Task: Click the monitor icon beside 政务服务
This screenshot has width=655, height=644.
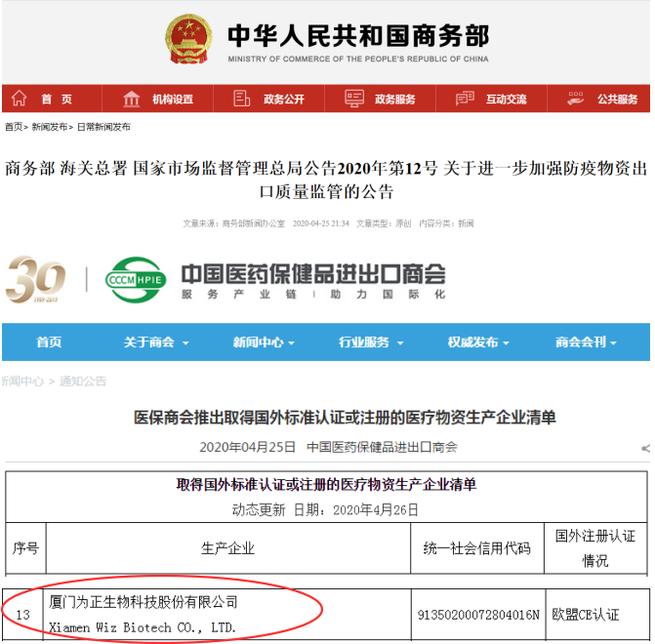Action: (x=354, y=99)
